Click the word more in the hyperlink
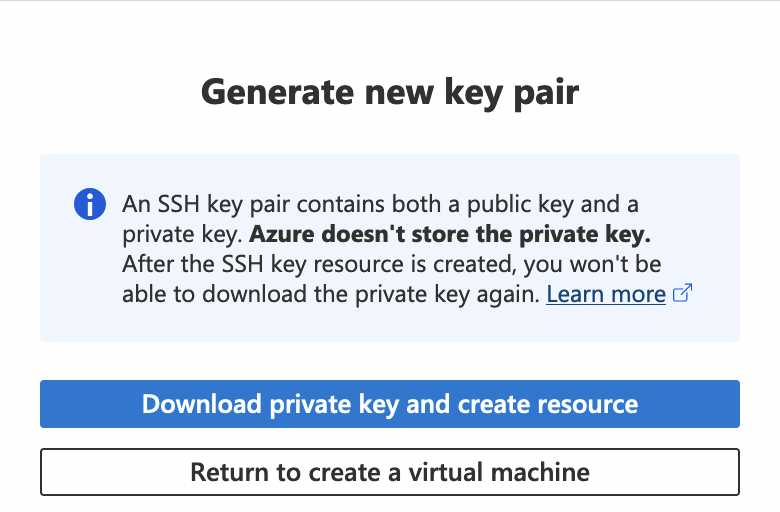 click(x=639, y=294)
